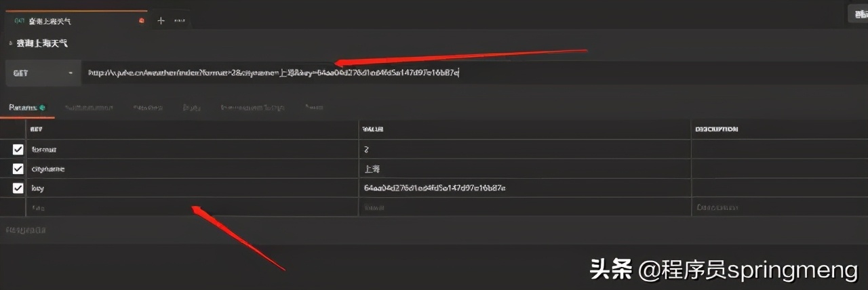The height and width of the screenshot is (290, 868).
Task: Open the GET method dropdown
Action: [43, 73]
